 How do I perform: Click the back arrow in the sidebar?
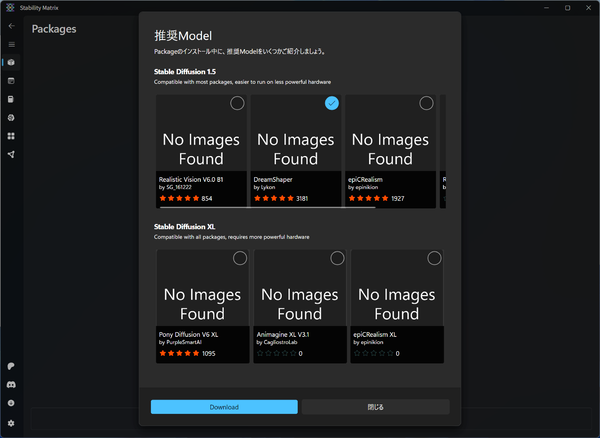coord(11,26)
